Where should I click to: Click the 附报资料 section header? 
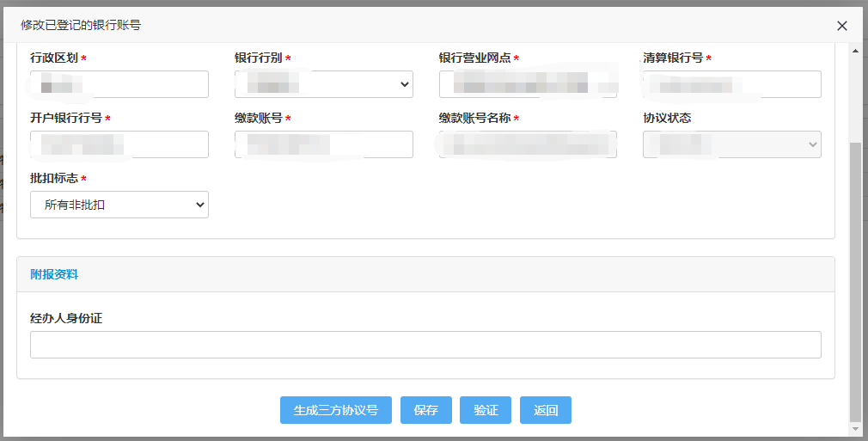point(54,274)
